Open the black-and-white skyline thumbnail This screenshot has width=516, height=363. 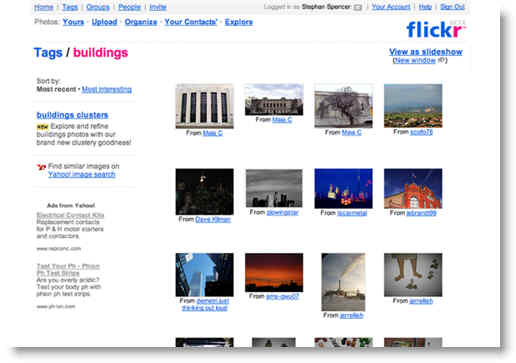(x=274, y=188)
